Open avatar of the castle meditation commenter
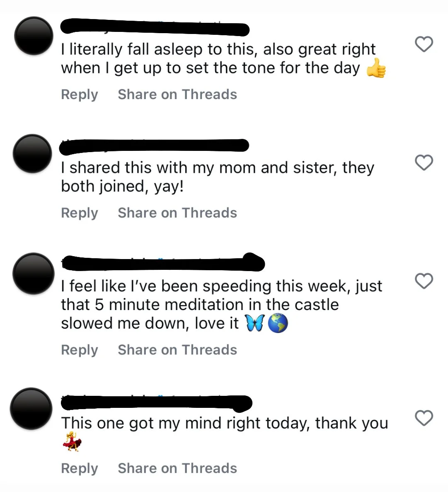 33,273
